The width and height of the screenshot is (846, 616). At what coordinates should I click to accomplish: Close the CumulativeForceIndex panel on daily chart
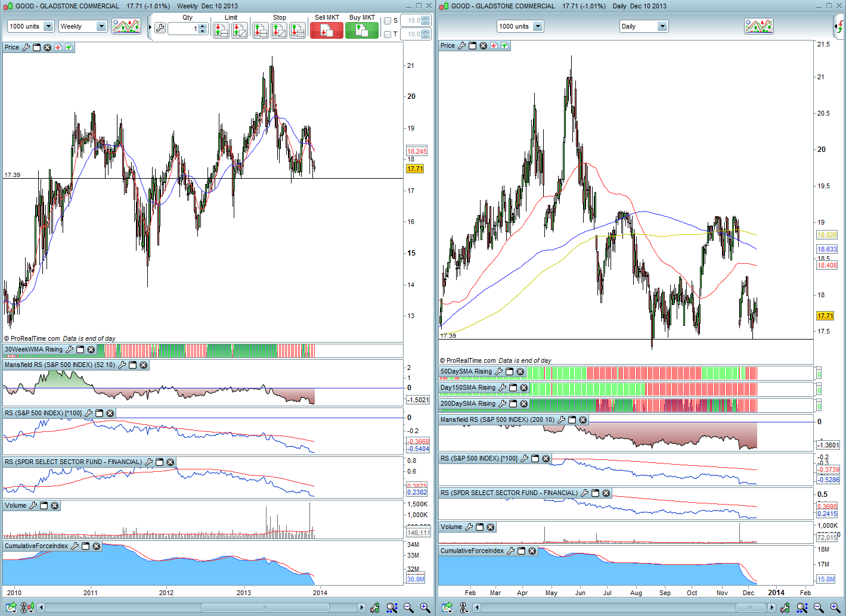532,551
